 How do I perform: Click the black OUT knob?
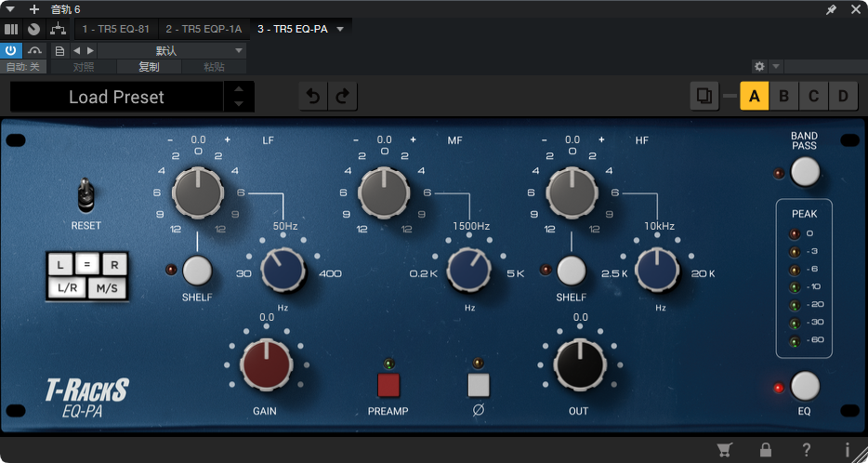(580, 365)
